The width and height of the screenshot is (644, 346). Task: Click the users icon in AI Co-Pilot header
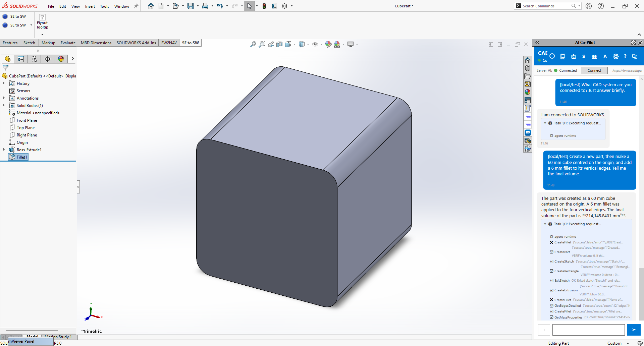[x=594, y=57]
